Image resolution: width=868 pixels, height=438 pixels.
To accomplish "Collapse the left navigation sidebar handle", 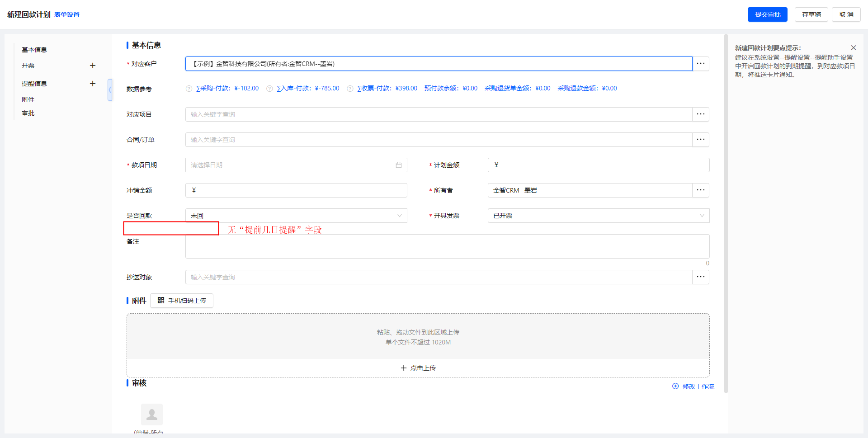I will point(110,90).
